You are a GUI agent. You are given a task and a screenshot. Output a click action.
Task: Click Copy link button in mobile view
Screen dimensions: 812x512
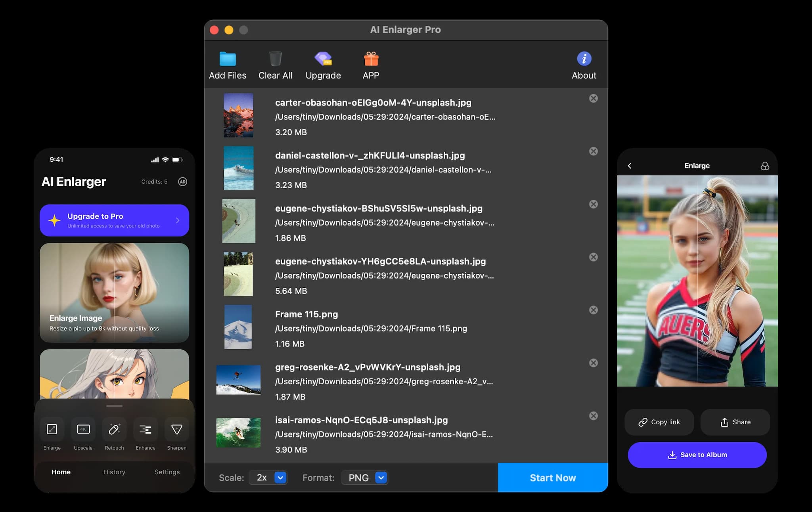[x=660, y=422]
